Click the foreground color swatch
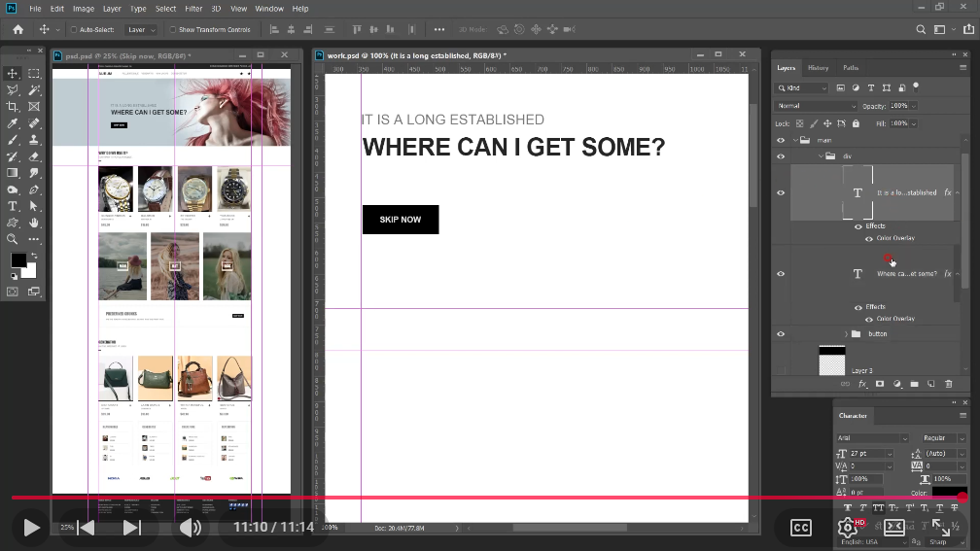Viewport: 980px width, 551px height. (x=18, y=260)
